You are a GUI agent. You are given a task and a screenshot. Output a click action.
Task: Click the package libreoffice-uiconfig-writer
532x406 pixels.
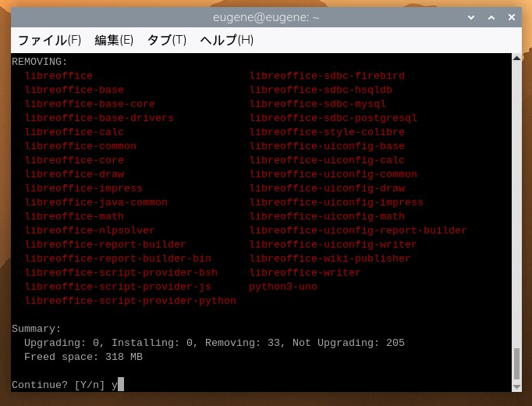333,244
